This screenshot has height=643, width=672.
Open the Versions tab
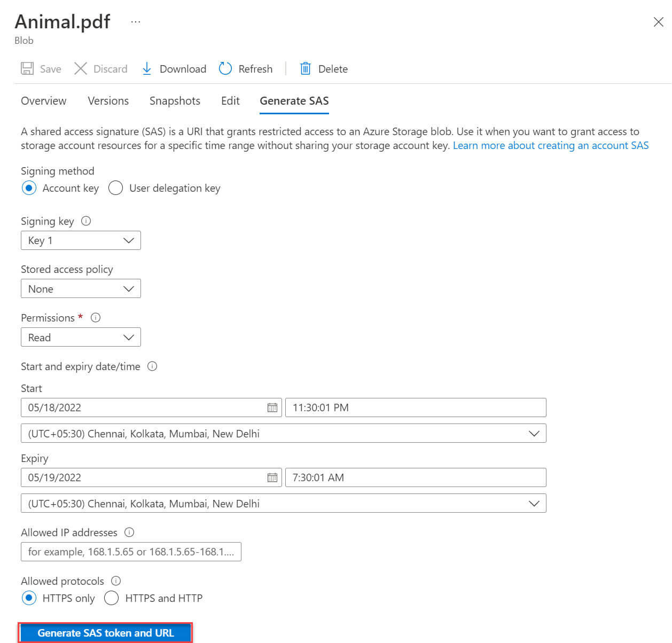108,101
